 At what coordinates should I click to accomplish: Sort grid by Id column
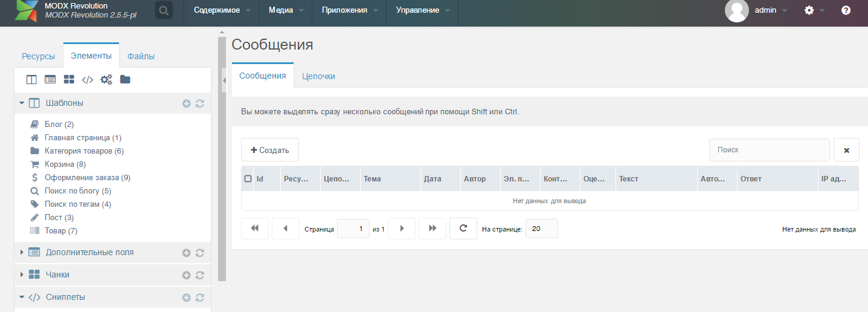pos(267,179)
